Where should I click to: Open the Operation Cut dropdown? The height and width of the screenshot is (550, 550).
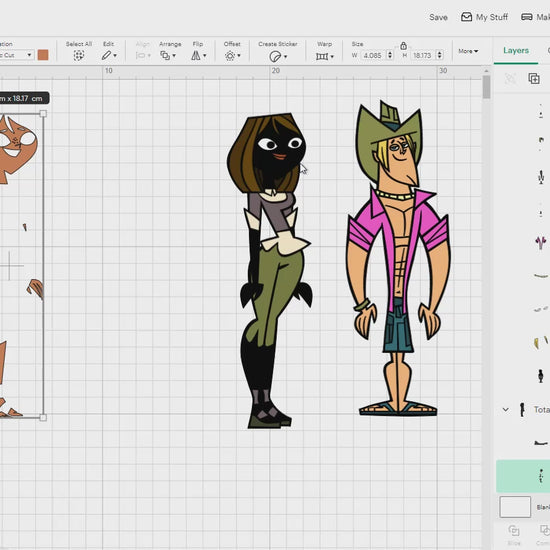point(17,55)
